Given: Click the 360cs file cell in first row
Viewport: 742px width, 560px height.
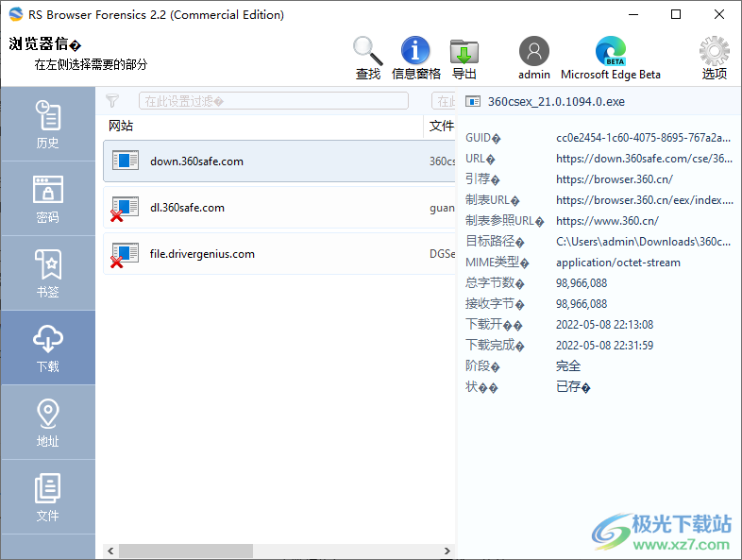Looking at the screenshot, I should [442, 161].
